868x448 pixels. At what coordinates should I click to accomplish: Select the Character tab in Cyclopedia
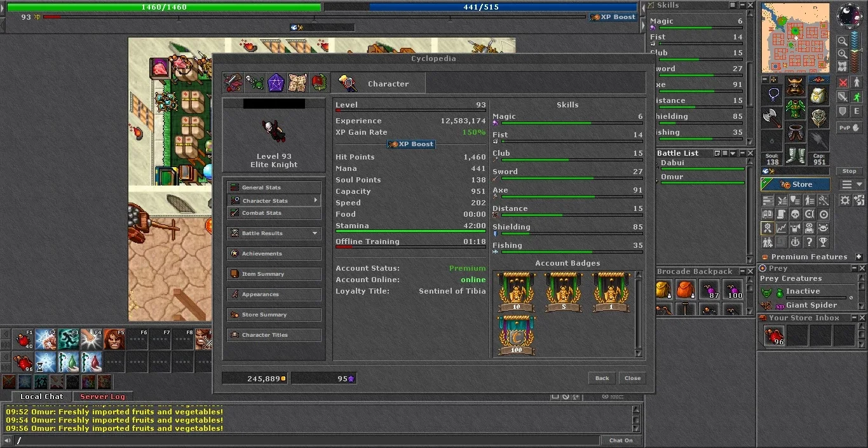click(378, 83)
